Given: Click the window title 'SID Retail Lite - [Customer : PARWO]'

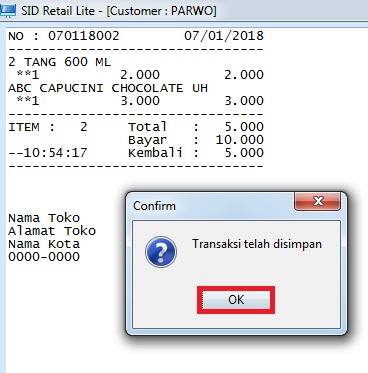Looking at the screenshot, I should [119, 11].
